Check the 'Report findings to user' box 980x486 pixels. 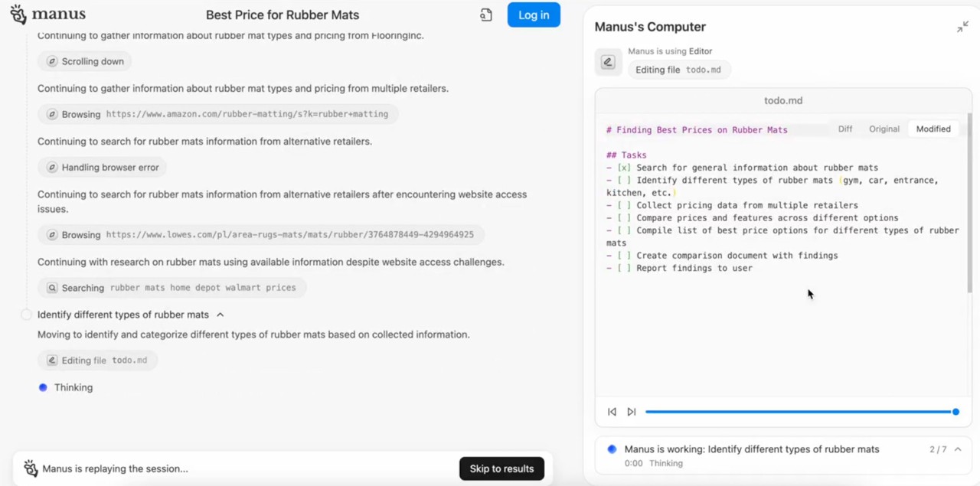tap(624, 268)
